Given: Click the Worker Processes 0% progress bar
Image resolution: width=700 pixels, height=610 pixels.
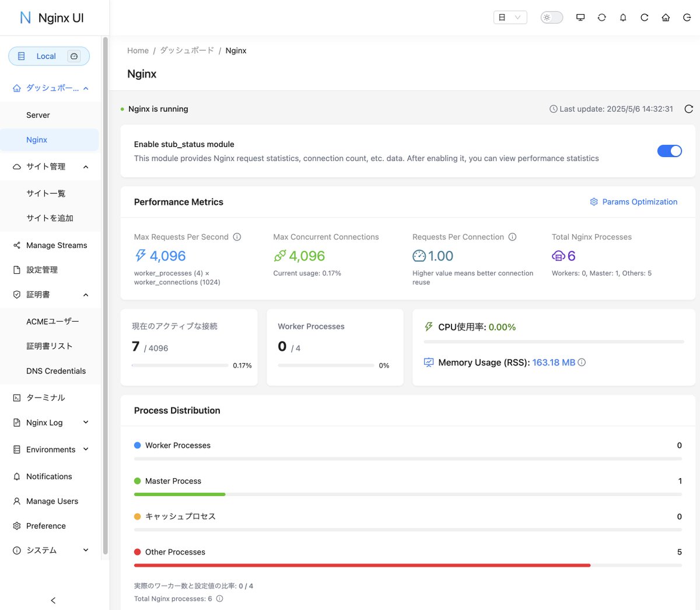Looking at the screenshot, I should pyautogui.click(x=326, y=365).
